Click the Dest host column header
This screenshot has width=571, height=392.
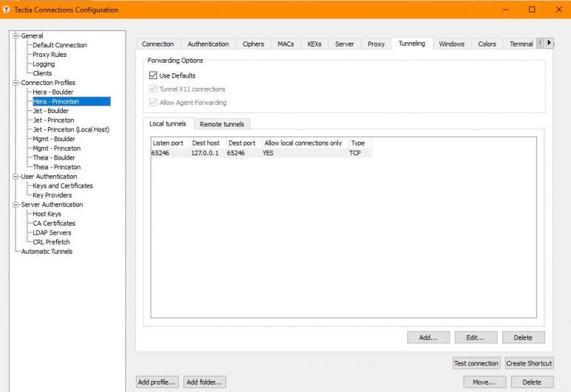[209, 143]
